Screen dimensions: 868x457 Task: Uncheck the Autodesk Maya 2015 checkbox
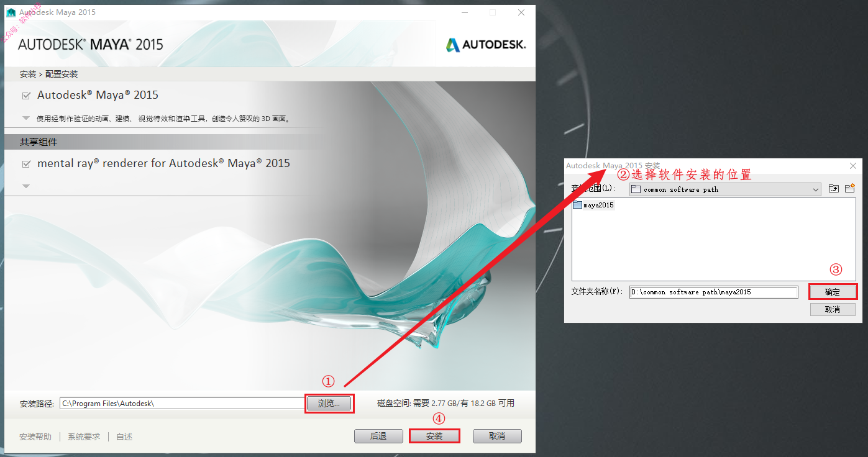point(26,96)
